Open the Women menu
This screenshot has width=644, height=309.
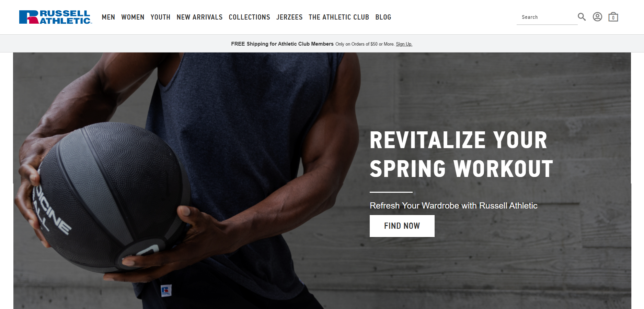coord(133,17)
